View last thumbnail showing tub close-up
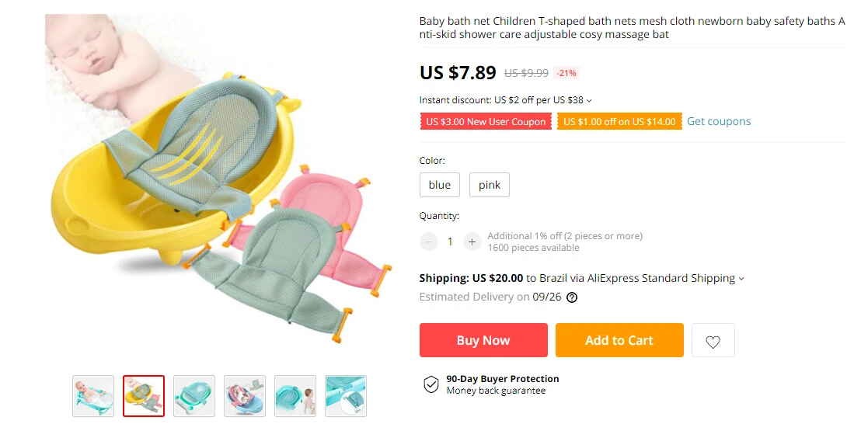868x424 pixels. pyautogui.click(x=346, y=396)
